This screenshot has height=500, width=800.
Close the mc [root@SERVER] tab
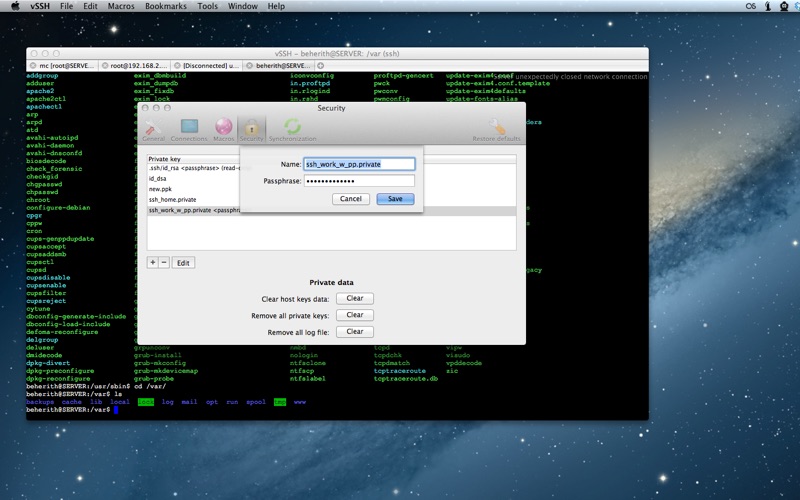(34, 65)
